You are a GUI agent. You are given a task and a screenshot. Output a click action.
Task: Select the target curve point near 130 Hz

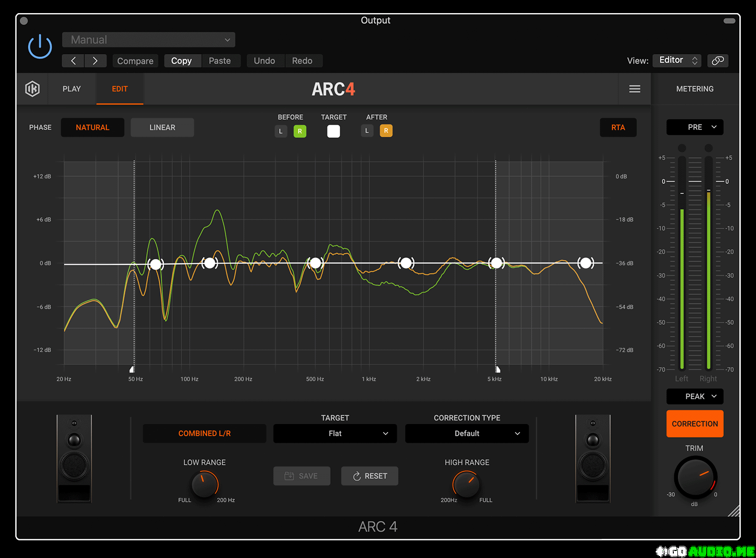tap(210, 263)
